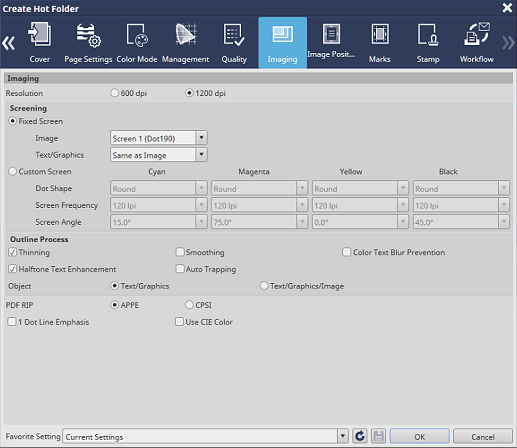This screenshot has height=448, width=517.
Task: Uncheck the Thinning checkbox
Action: [x=13, y=252]
